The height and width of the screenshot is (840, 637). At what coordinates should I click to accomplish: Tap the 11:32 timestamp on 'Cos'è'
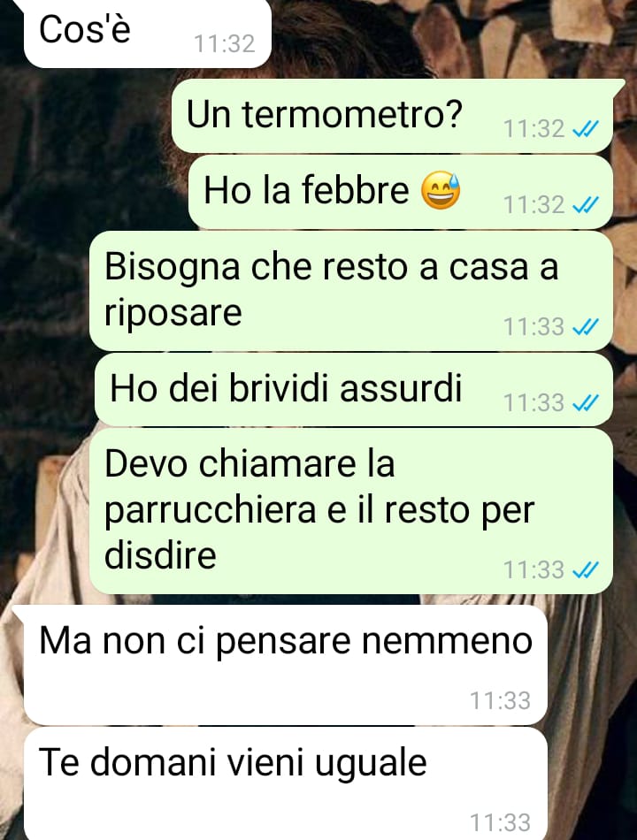[x=224, y=44]
